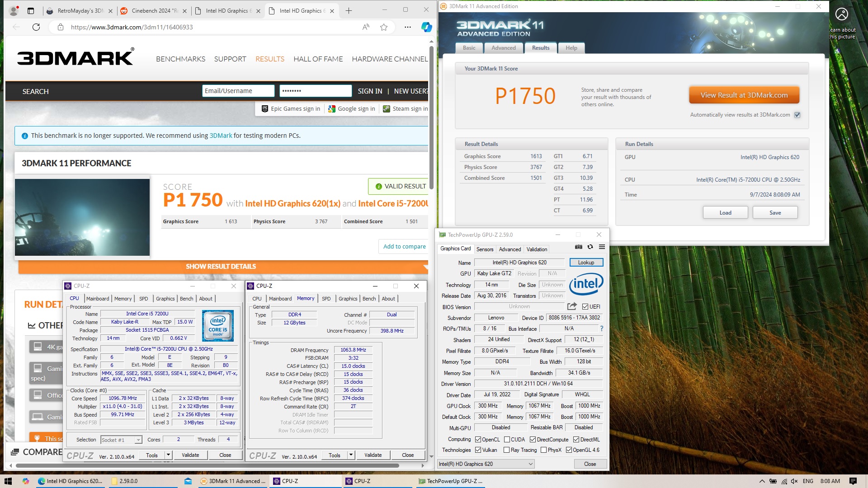This screenshot has height=488, width=868.
Task: Open Tools dropdown arrow in CPU window
Action: pos(168,455)
